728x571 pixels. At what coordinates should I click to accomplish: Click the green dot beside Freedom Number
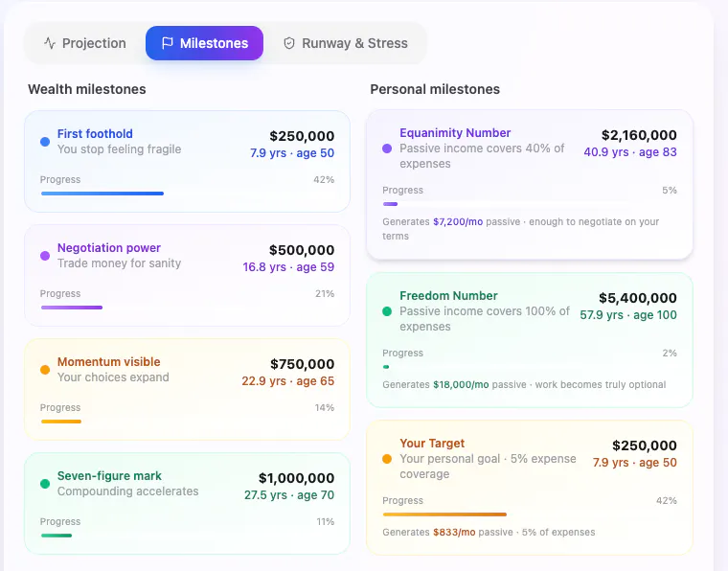[x=387, y=311]
